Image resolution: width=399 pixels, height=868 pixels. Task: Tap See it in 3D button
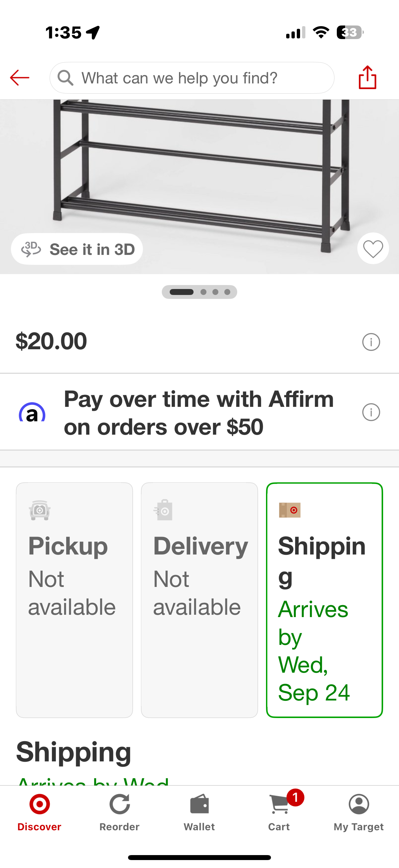(x=77, y=249)
